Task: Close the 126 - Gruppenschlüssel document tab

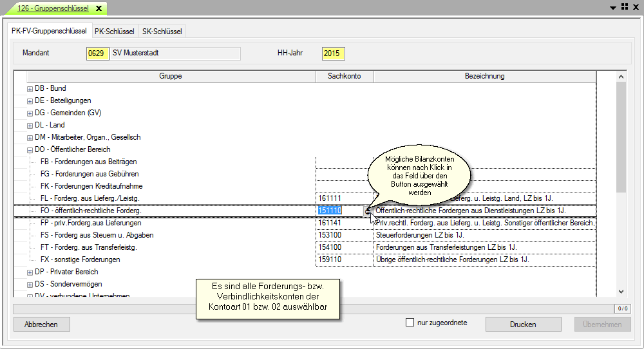Action: [x=99, y=9]
